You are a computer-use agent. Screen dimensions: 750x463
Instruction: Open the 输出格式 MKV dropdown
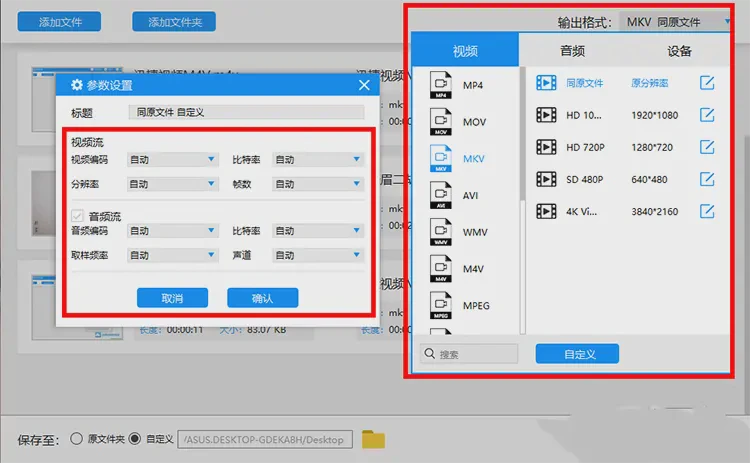[676, 21]
